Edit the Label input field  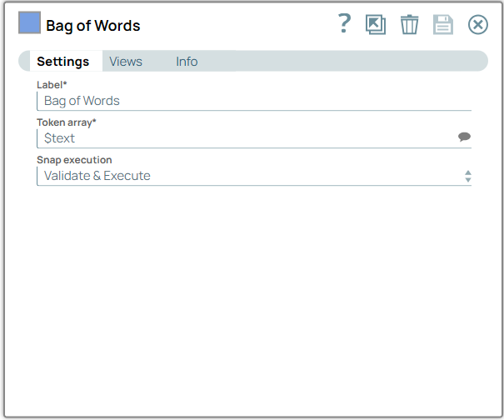pos(254,101)
